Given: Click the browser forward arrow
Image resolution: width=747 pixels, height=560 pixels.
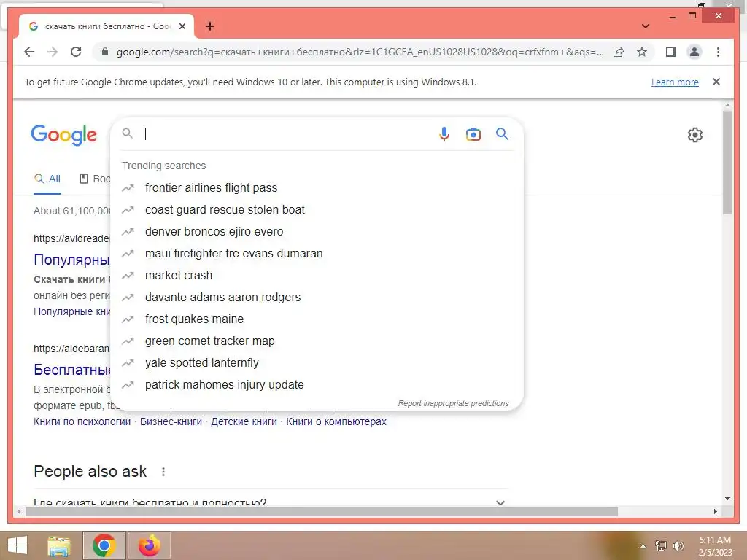Looking at the screenshot, I should pyautogui.click(x=53, y=52).
